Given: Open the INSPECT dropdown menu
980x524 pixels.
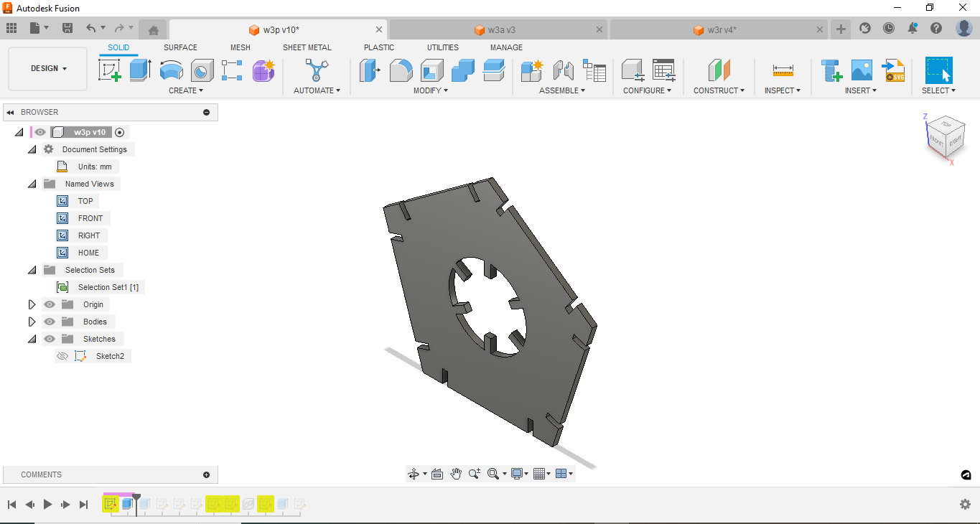Looking at the screenshot, I should pos(783,90).
